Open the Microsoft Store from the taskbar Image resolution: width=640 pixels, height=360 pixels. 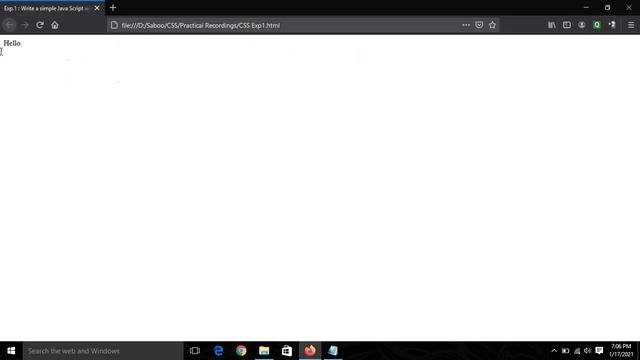(x=287, y=351)
